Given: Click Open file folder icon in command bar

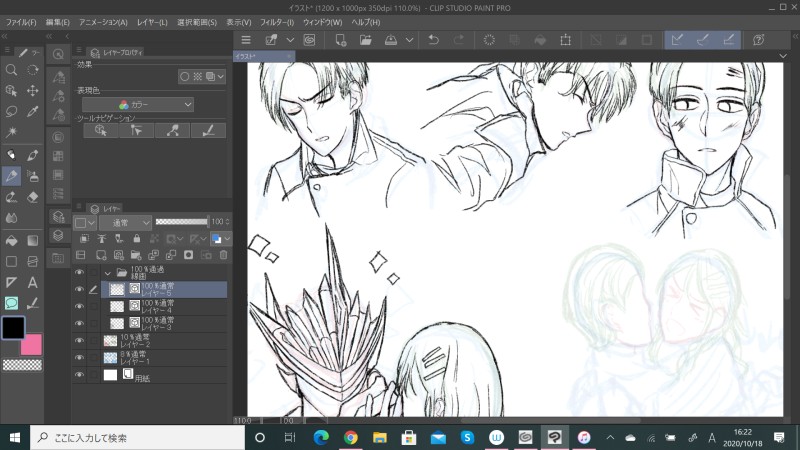Looking at the screenshot, I should point(365,40).
